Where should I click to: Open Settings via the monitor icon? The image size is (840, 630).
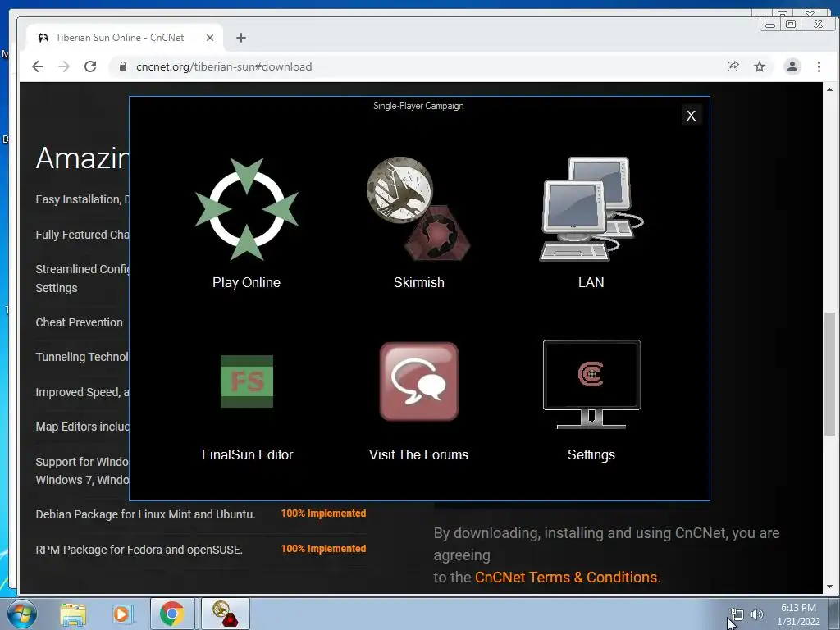591,384
